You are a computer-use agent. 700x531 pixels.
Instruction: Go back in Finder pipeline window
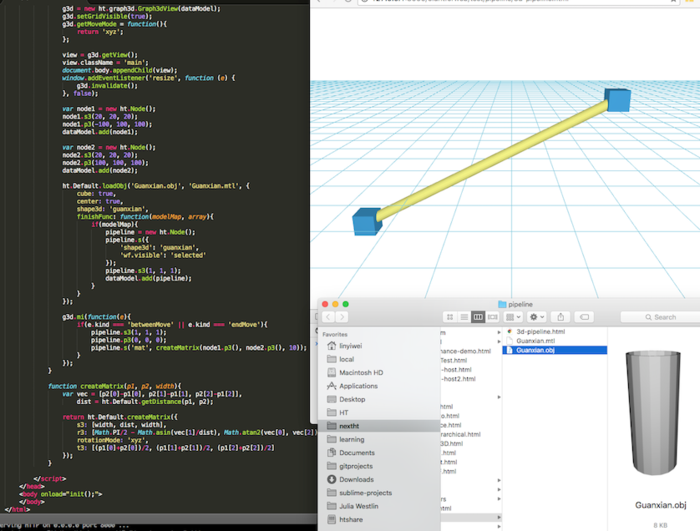329,317
